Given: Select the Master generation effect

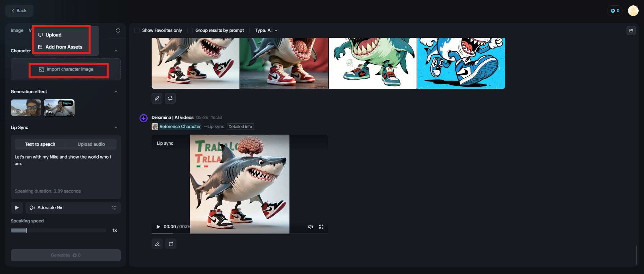Looking at the screenshot, I should (26, 108).
